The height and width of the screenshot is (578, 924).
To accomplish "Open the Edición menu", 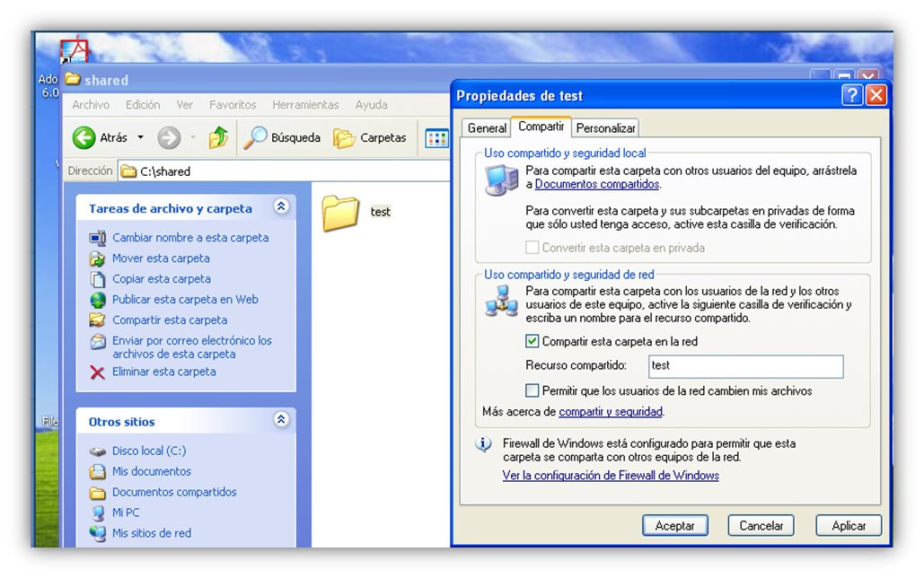I will pyautogui.click(x=143, y=105).
